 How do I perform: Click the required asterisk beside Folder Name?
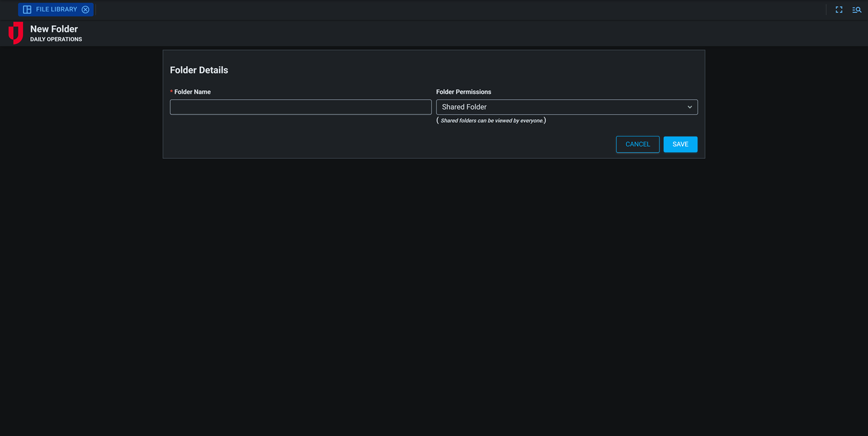(172, 91)
